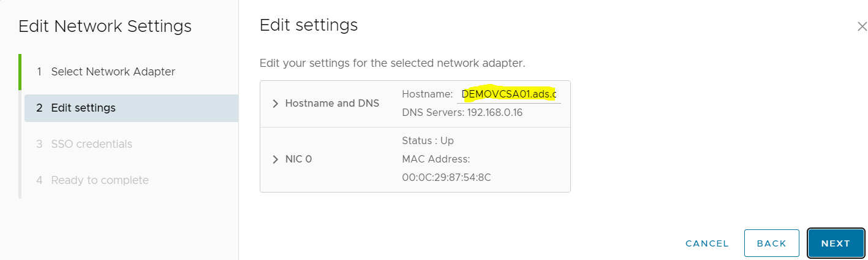Expand the Hostname and DNS chevron

coord(275,104)
